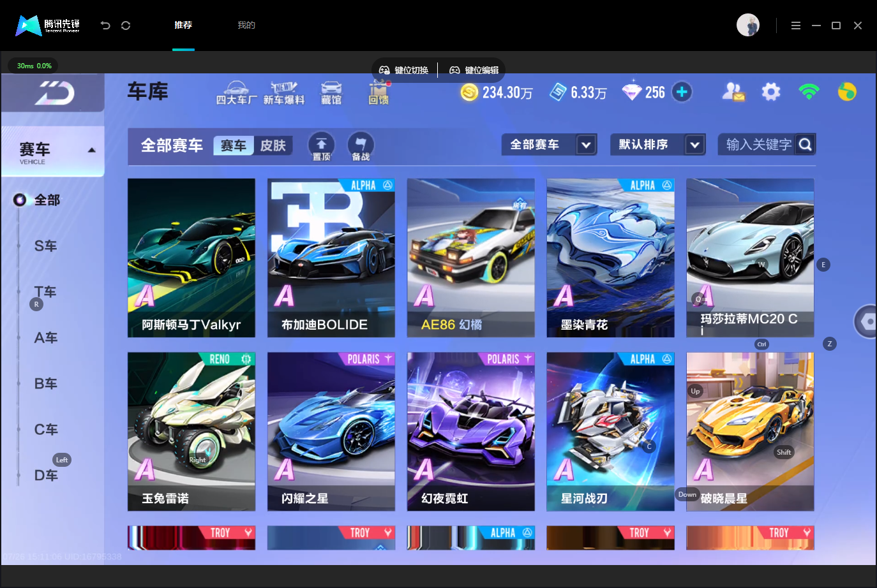This screenshot has width=877, height=588.
Task: Click the 键位编辑 button
Action: point(474,70)
